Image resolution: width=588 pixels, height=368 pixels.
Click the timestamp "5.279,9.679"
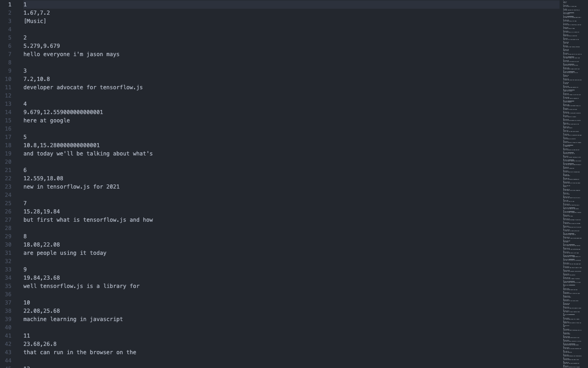tap(41, 46)
